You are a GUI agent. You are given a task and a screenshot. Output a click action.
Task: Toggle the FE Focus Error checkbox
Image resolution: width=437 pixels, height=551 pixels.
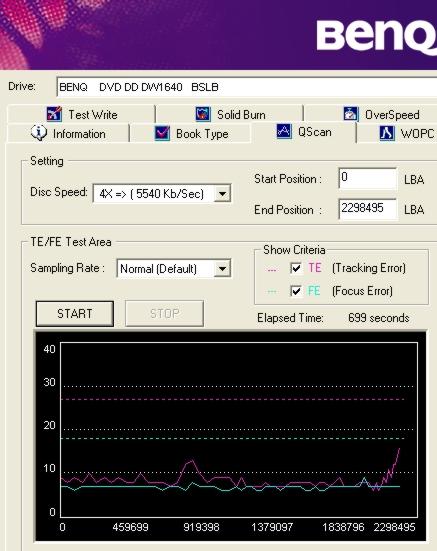[296, 291]
